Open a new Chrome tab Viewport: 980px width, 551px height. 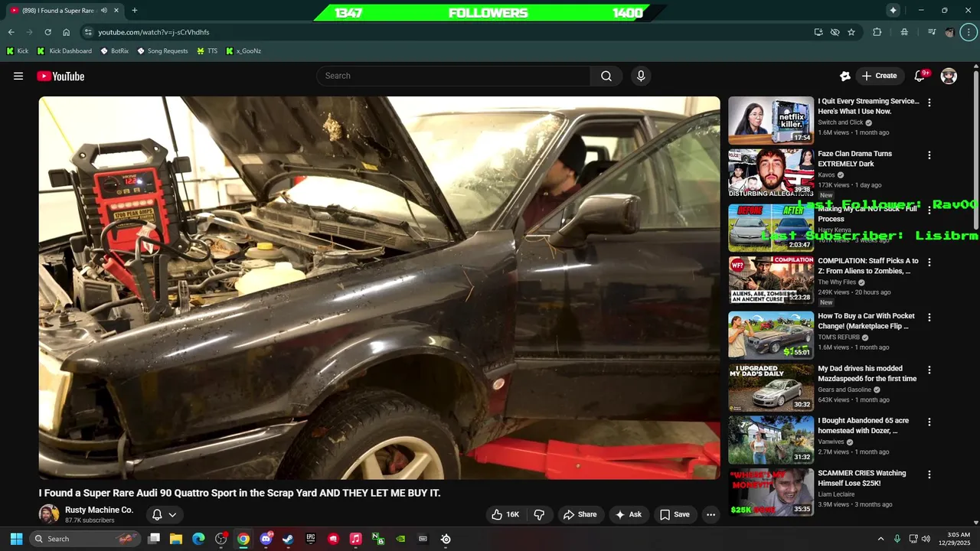coord(135,11)
